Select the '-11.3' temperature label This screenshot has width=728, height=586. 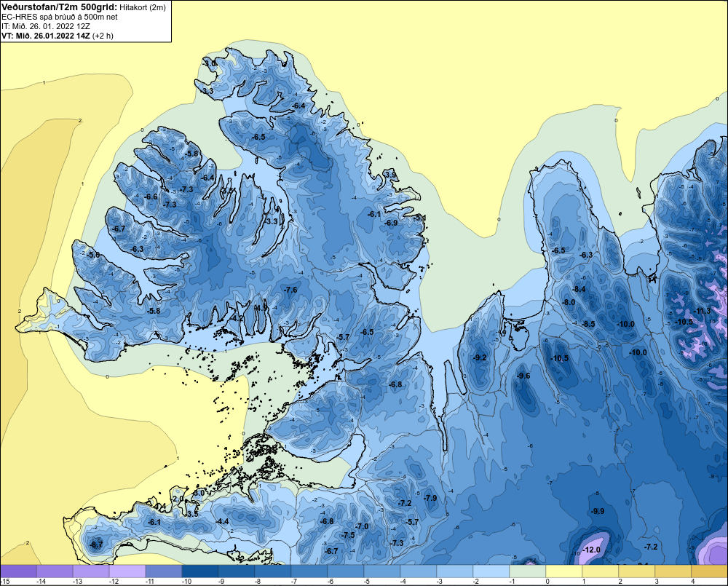click(x=702, y=311)
